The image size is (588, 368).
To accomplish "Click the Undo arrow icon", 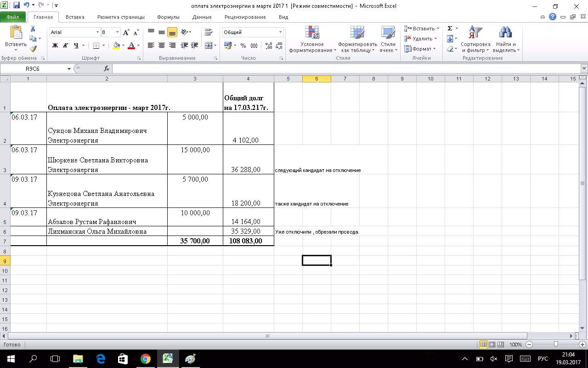I will 26,6.
